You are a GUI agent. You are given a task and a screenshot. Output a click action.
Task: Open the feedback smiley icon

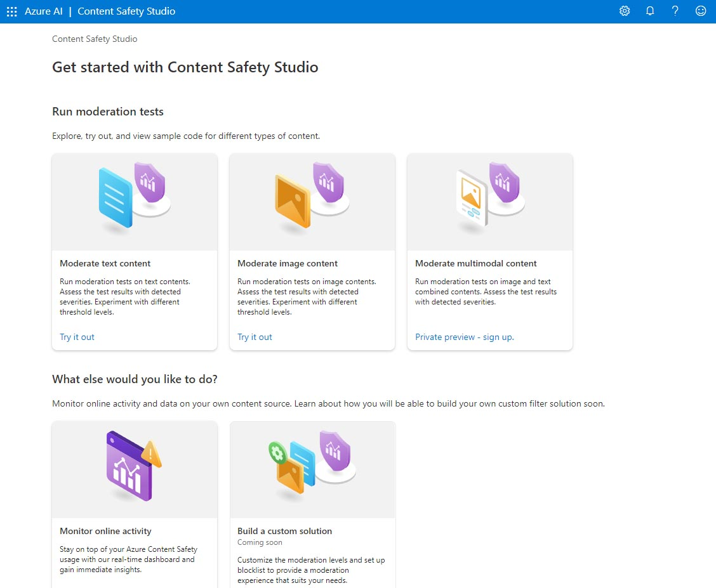click(701, 11)
